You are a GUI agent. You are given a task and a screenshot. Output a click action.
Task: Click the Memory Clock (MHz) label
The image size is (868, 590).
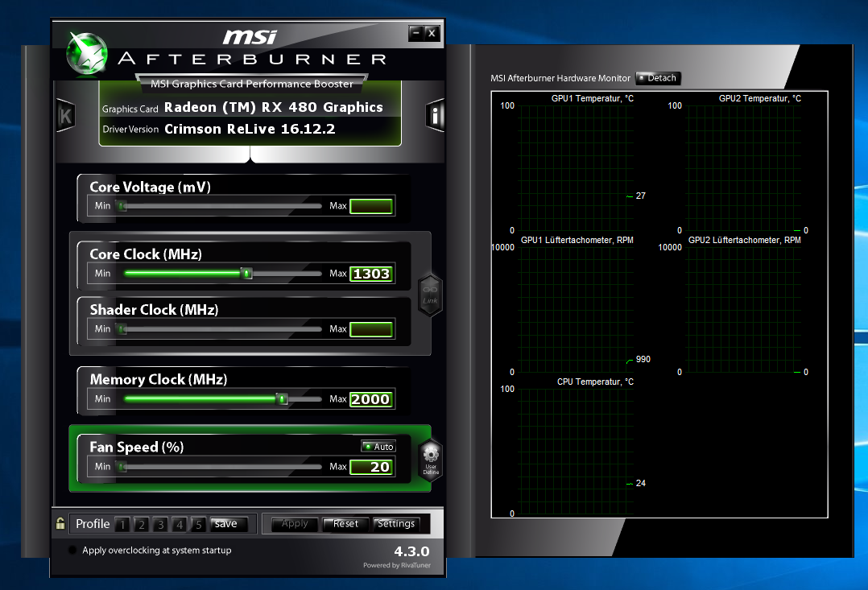click(159, 379)
